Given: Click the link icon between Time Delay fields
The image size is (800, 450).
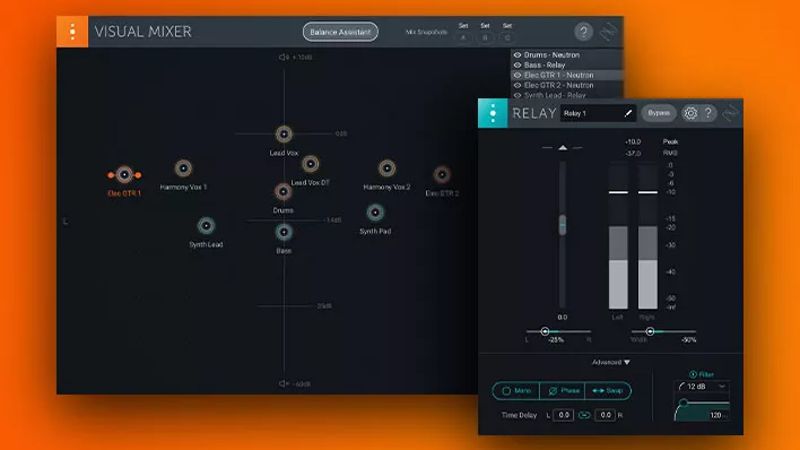Looking at the screenshot, I should [584, 415].
